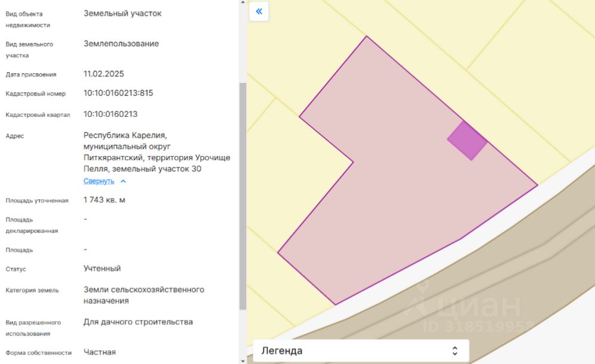Click the status value 'Учтенный'
The height and width of the screenshot is (364, 595).
point(102,269)
